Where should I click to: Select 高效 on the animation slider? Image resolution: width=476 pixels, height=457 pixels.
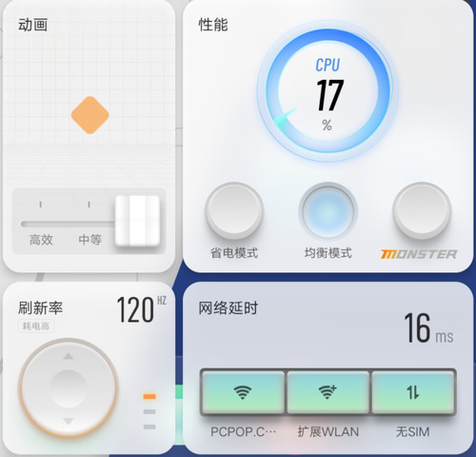(x=41, y=240)
